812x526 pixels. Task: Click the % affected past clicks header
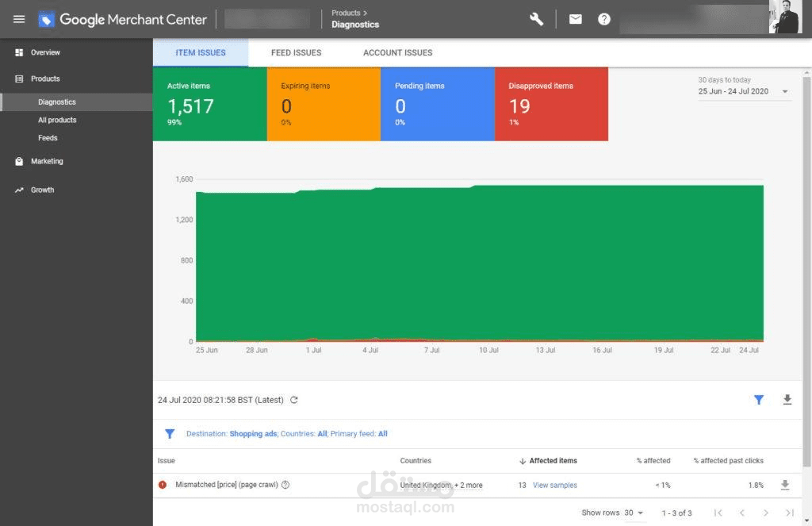(x=728, y=461)
